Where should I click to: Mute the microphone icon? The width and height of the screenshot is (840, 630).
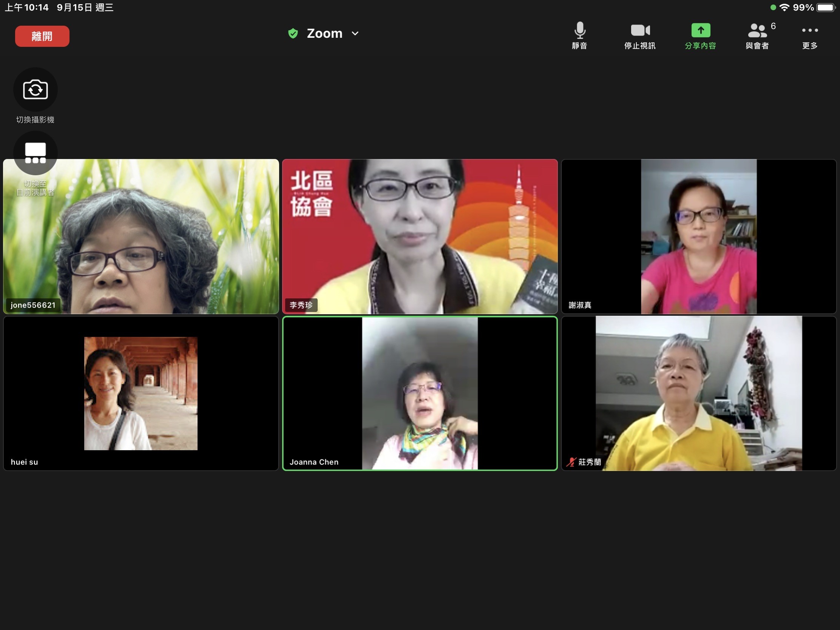pos(579,31)
